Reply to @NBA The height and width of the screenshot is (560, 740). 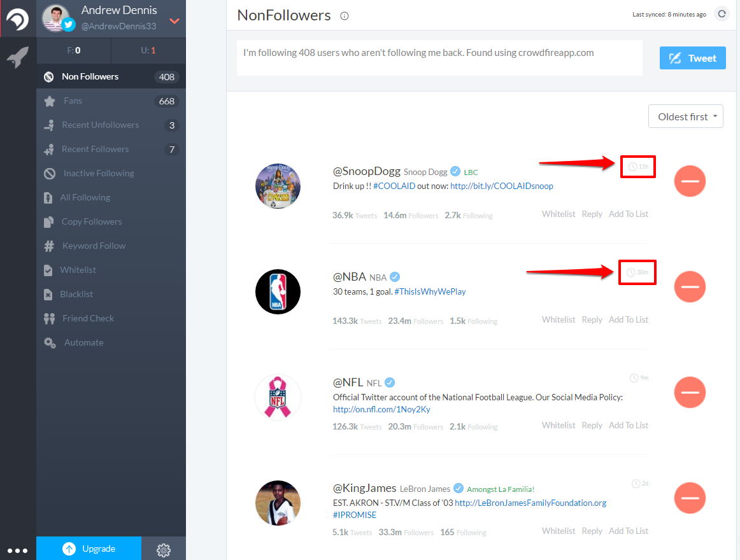592,320
